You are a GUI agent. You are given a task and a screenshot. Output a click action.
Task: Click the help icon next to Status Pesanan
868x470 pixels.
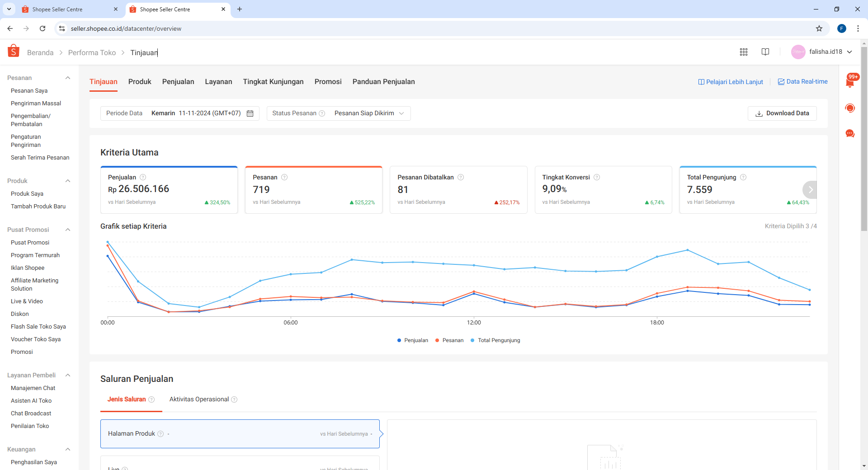pos(322,113)
